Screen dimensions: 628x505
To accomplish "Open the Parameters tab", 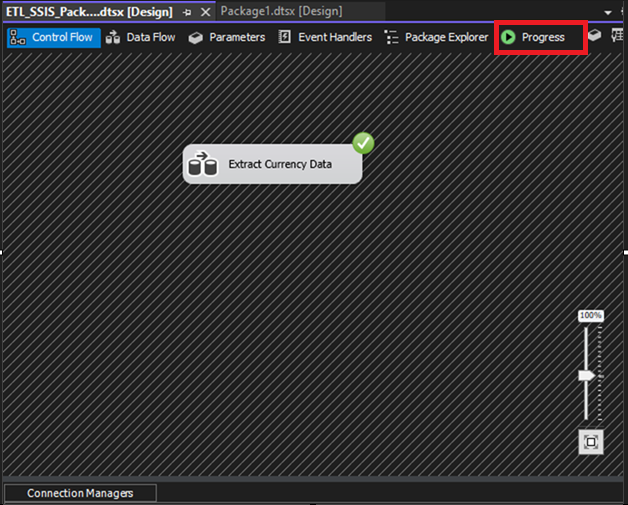I will point(227,37).
